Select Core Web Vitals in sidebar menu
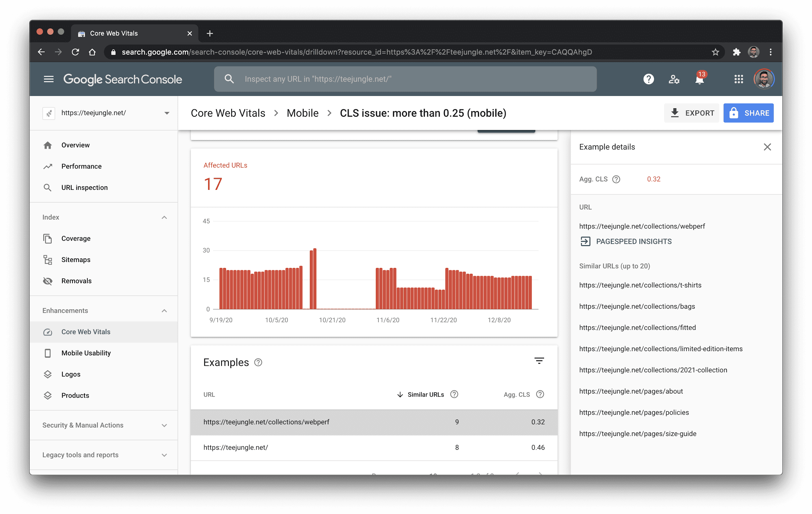This screenshot has width=812, height=514. coord(86,332)
